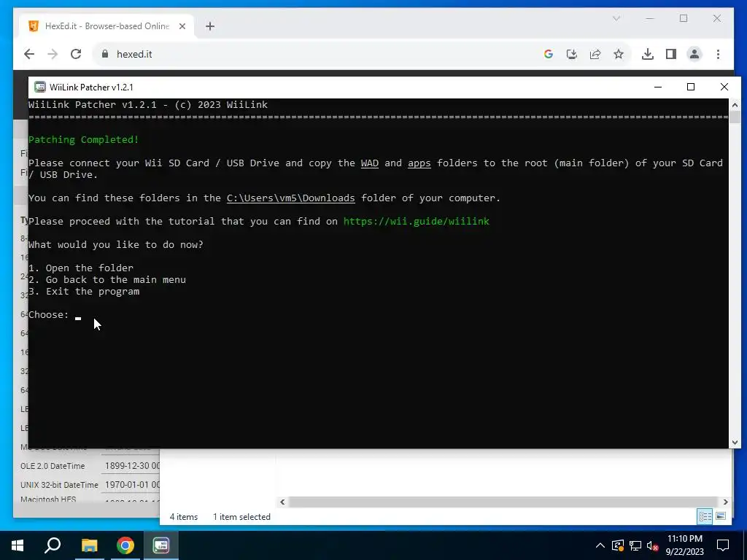The width and height of the screenshot is (747, 560).
Task: Click option '3. Exit the program'
Action: coord(84,292)
